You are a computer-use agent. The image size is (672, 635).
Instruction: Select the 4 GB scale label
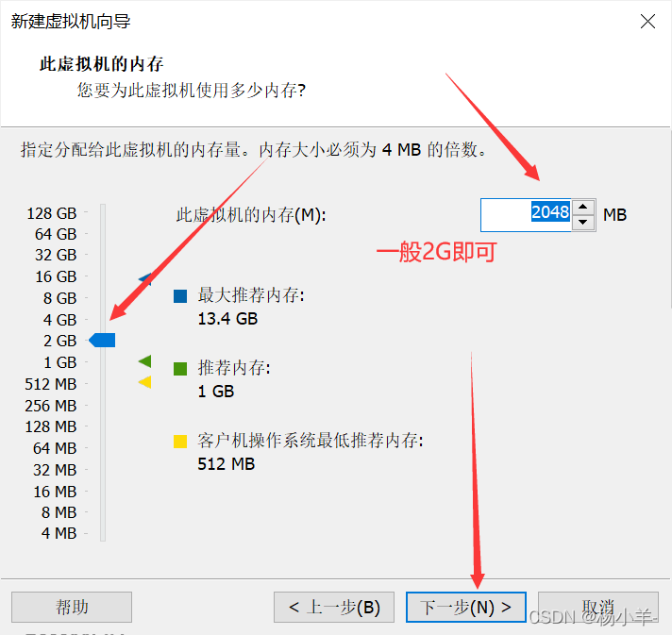59,320
